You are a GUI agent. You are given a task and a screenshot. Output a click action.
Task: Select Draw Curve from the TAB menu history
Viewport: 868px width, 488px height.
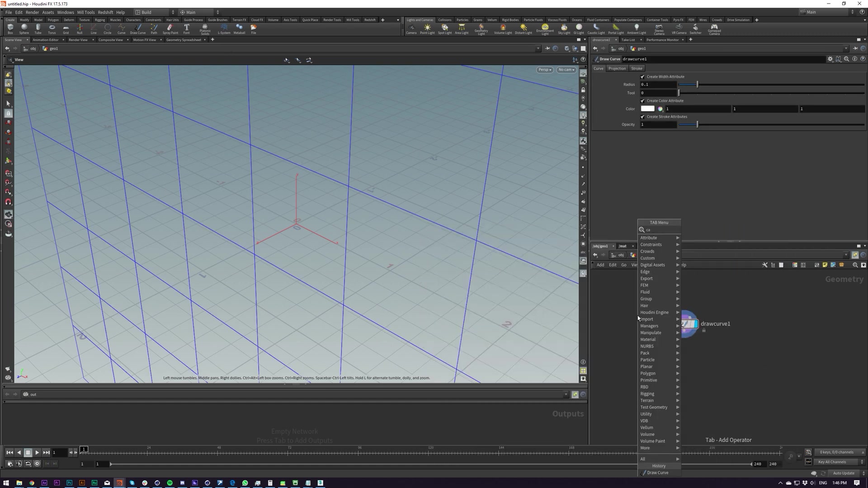point(658,472)
